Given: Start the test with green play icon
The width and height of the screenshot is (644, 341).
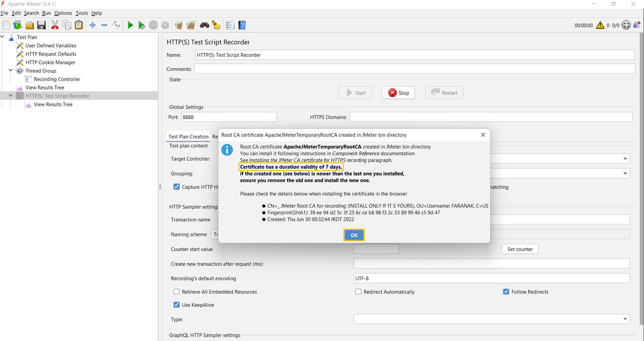Looking at the screenshot, I should [x=130, y=25].
